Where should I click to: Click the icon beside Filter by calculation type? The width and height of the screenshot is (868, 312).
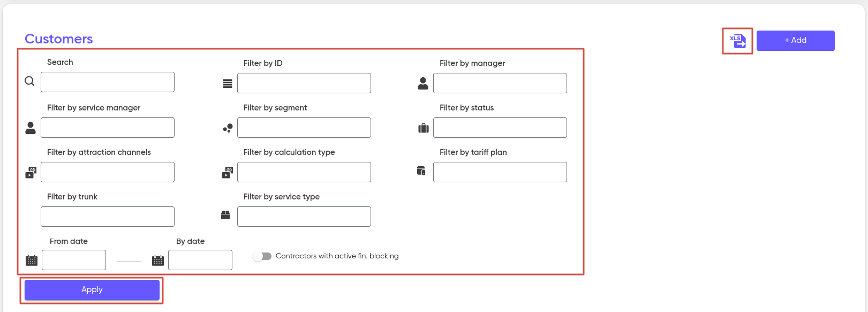[228, 173]
